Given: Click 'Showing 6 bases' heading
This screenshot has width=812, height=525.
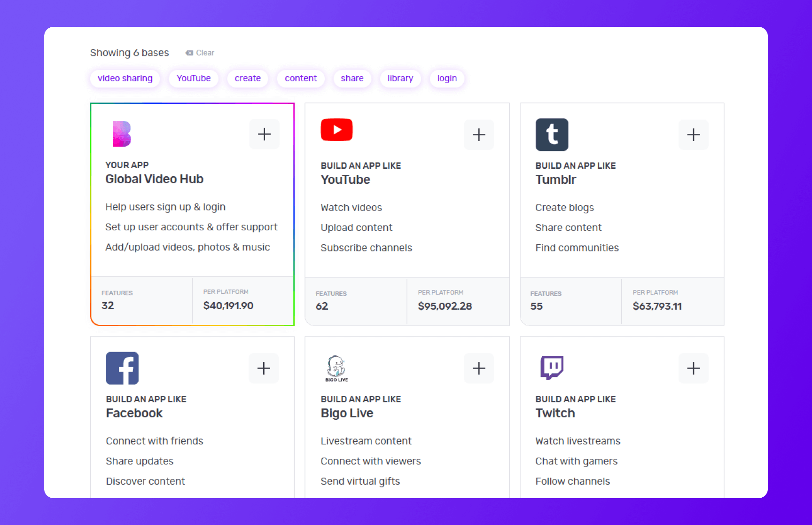Looking at the screenshot, I should (x=129, y=53).
